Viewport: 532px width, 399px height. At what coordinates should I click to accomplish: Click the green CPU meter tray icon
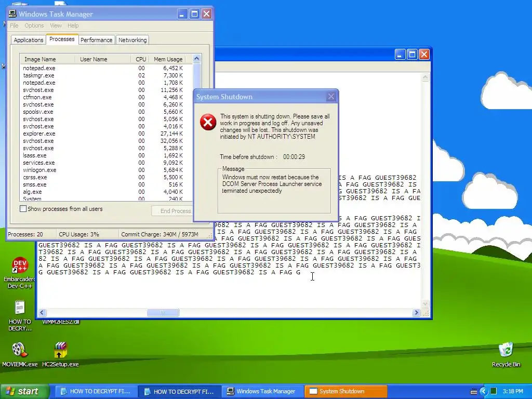[x=494, y=392]
